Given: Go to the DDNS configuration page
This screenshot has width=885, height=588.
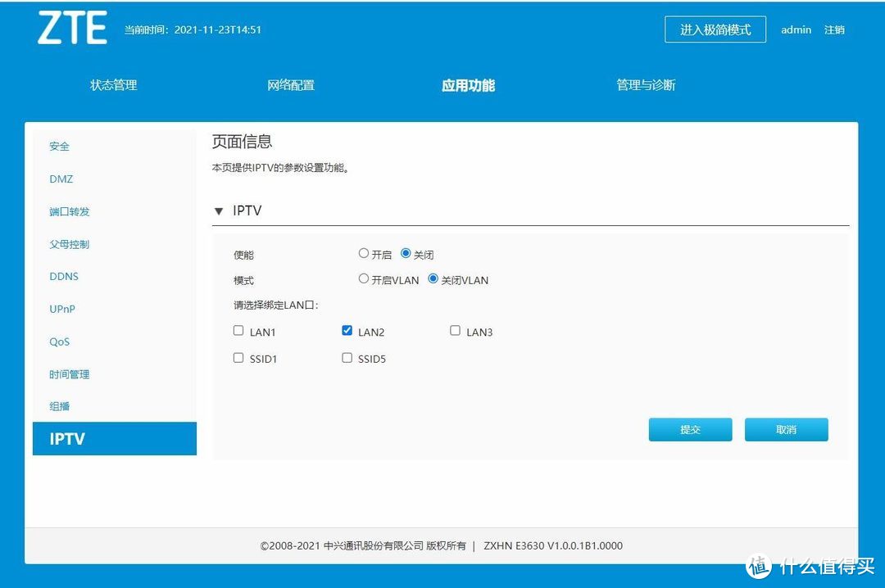Looking at the screenshot, I should (x=64, y=276).
